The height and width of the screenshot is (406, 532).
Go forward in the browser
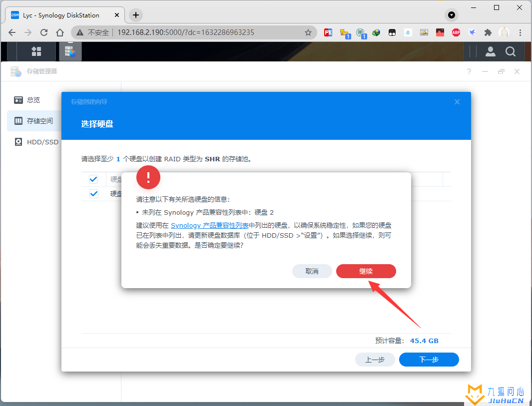coord(28,32)
